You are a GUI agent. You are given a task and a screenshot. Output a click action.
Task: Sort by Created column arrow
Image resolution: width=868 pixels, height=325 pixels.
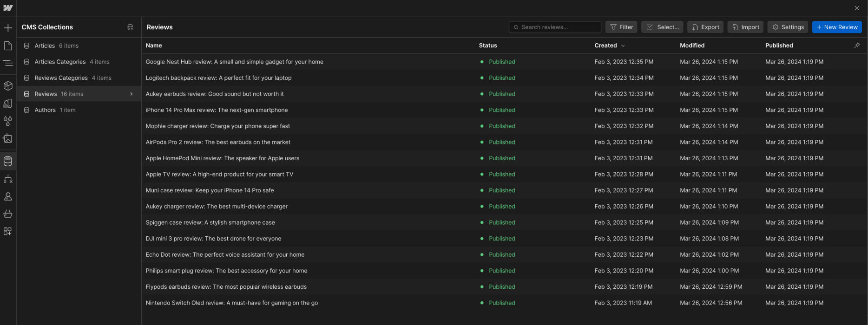pos(623,45)
